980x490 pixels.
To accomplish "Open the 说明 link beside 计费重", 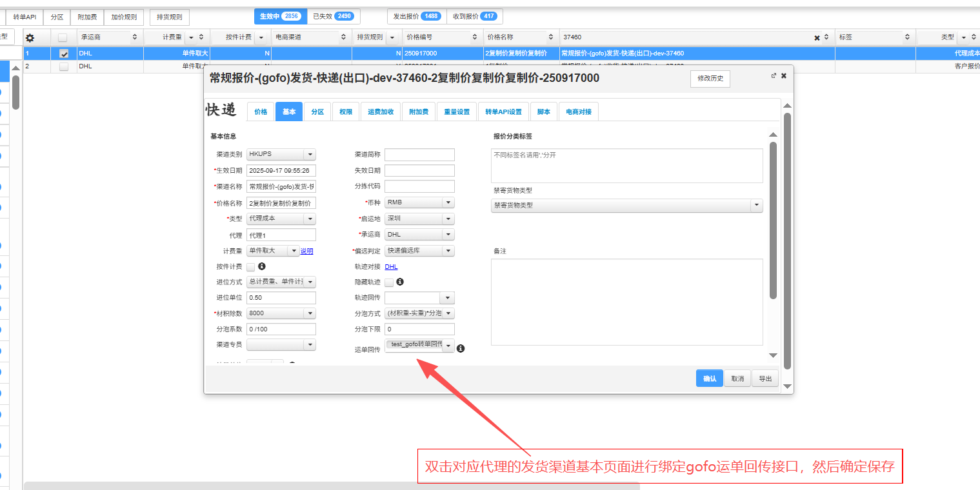I will 306,251.
